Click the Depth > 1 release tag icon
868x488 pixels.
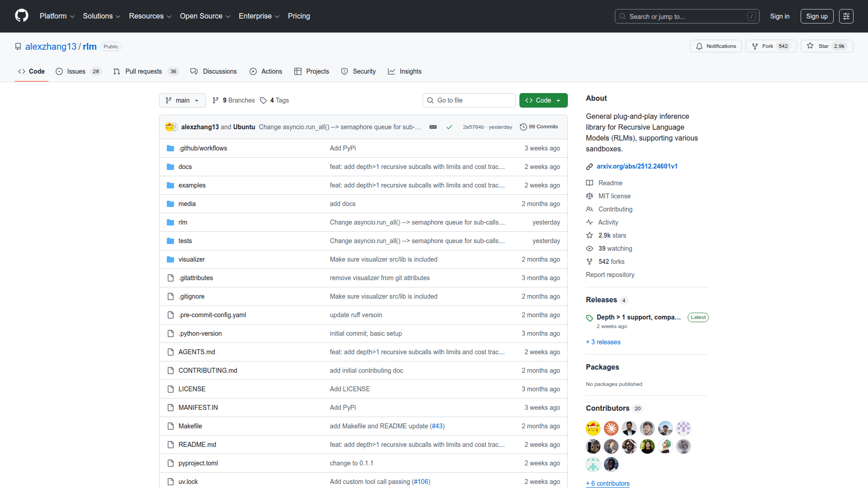point(590,318)
